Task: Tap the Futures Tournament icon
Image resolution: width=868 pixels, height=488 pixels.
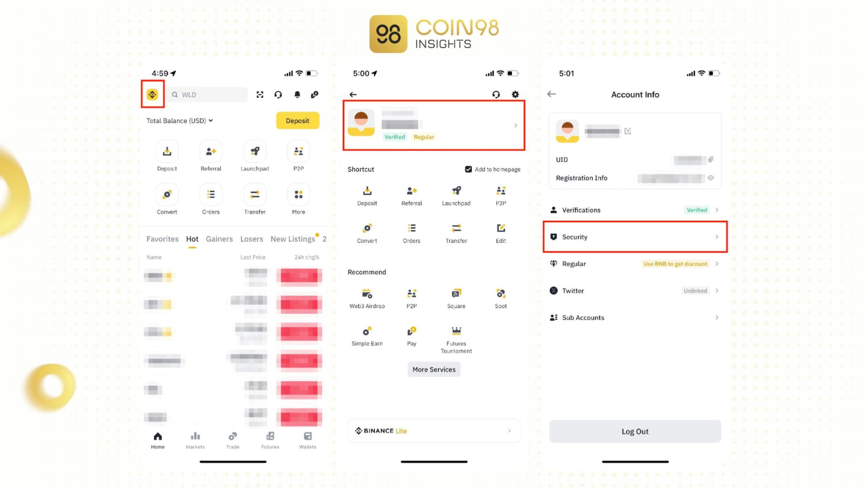Action: pyautogui.click(x=456, y=331)
